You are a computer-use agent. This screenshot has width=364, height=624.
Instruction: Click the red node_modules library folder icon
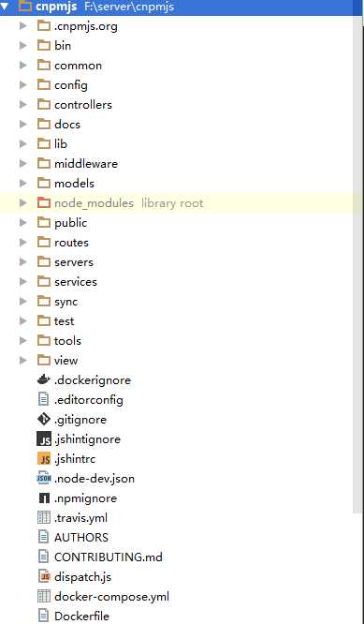coord(44,202)
